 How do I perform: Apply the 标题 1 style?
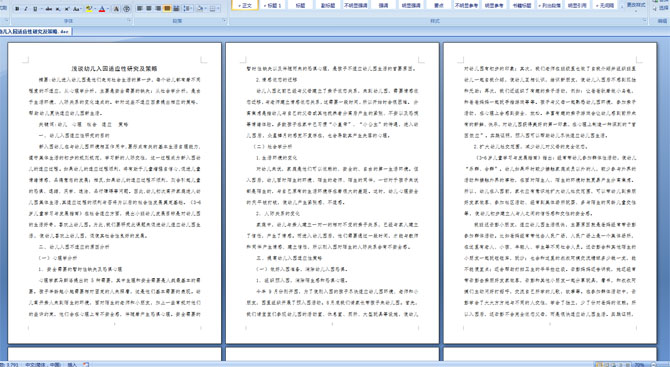273,6
